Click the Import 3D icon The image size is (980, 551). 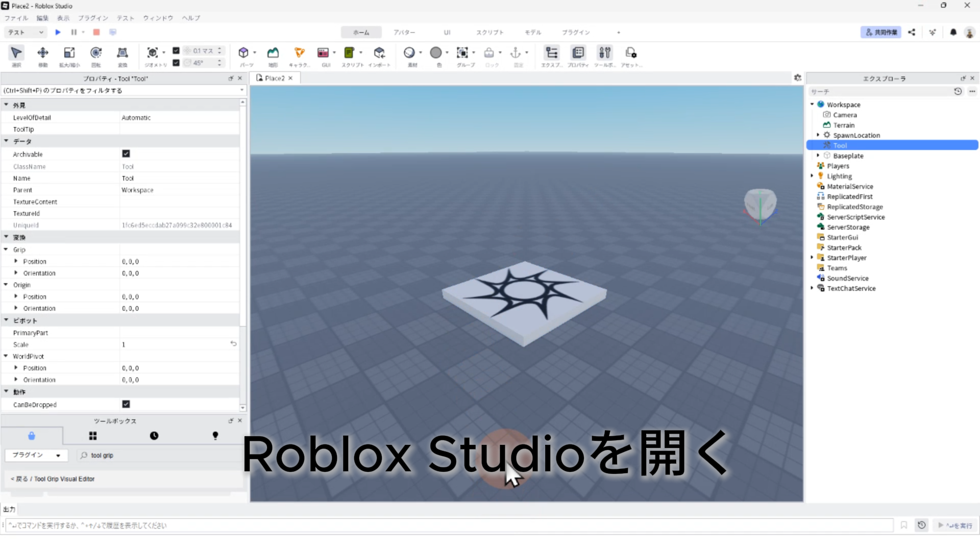pyautogui.click(x=379, y=53)
